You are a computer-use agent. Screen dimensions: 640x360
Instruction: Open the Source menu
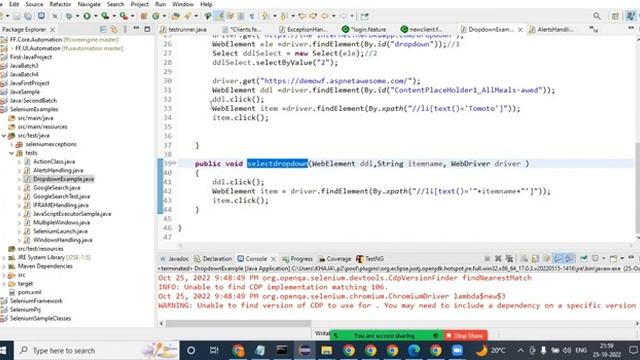[x=34, y=4]
